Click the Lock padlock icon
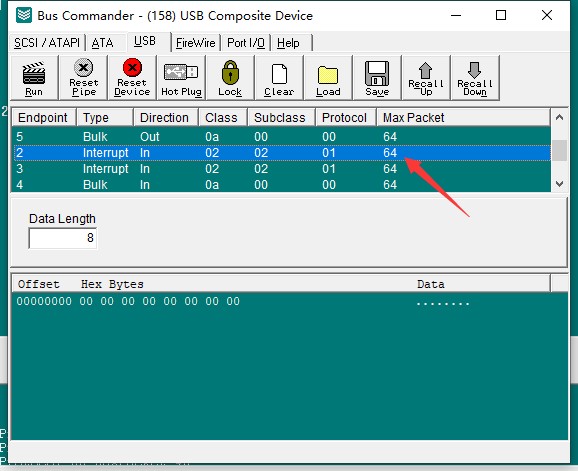The height and width of the screenshot is (471, 578). (230, 73)
